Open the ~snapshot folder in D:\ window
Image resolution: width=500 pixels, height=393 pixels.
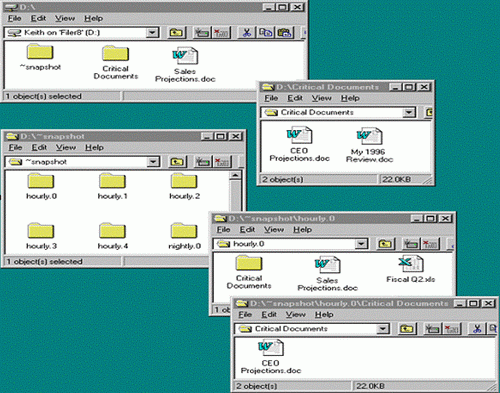tap(40, 57)
